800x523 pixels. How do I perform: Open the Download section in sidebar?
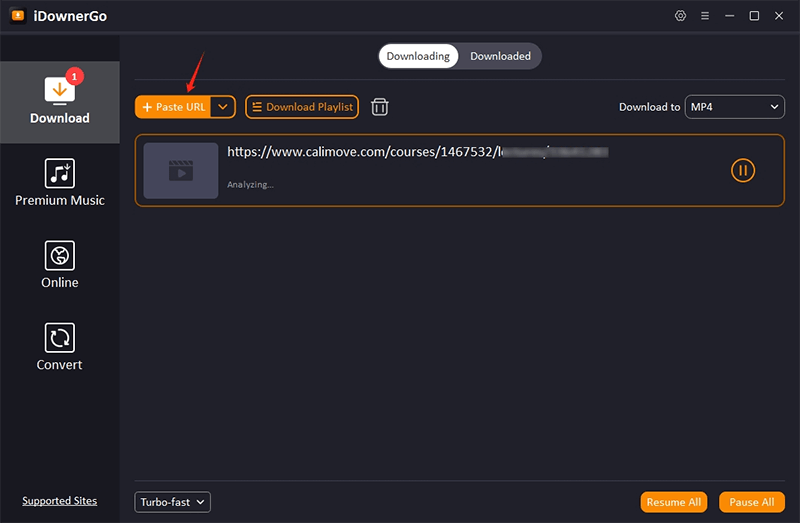pos(59,101)
